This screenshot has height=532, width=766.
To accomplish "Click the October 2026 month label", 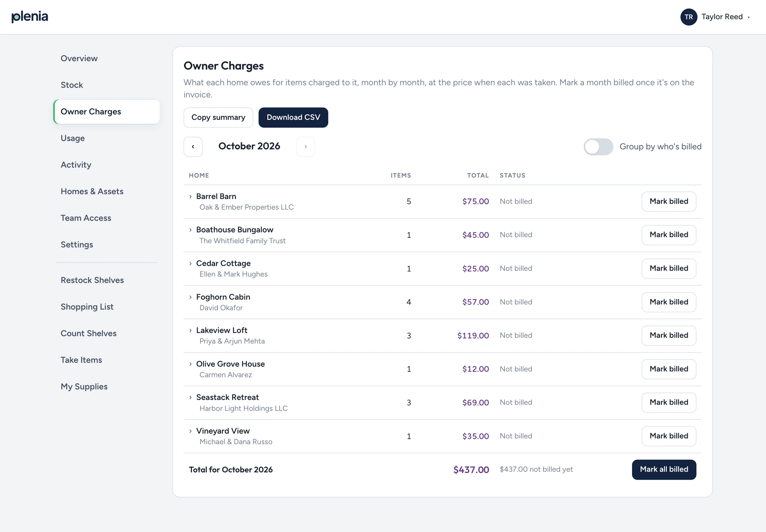I will (x=249, y=146).
